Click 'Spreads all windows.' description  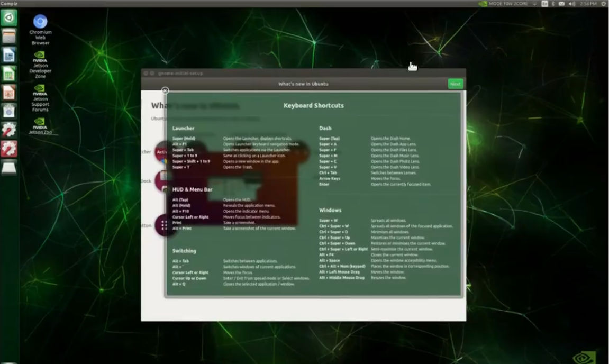click(388, 220)
